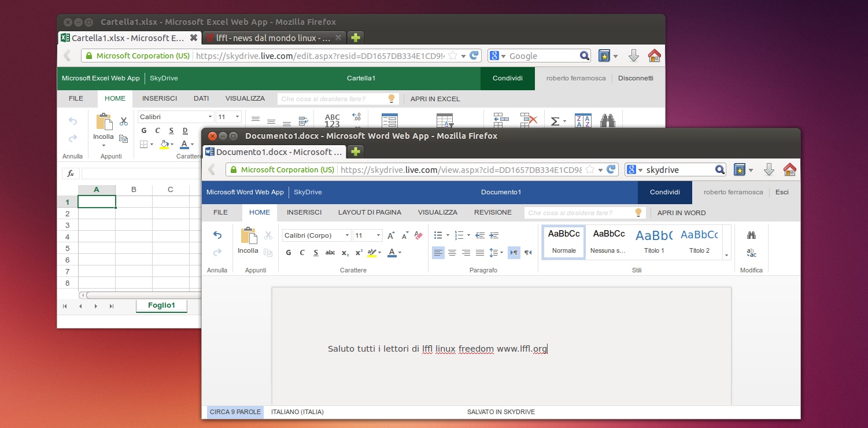Screen dimensions: 868x428
Task: Click APRI IN WORD
Action: (681, 213)
